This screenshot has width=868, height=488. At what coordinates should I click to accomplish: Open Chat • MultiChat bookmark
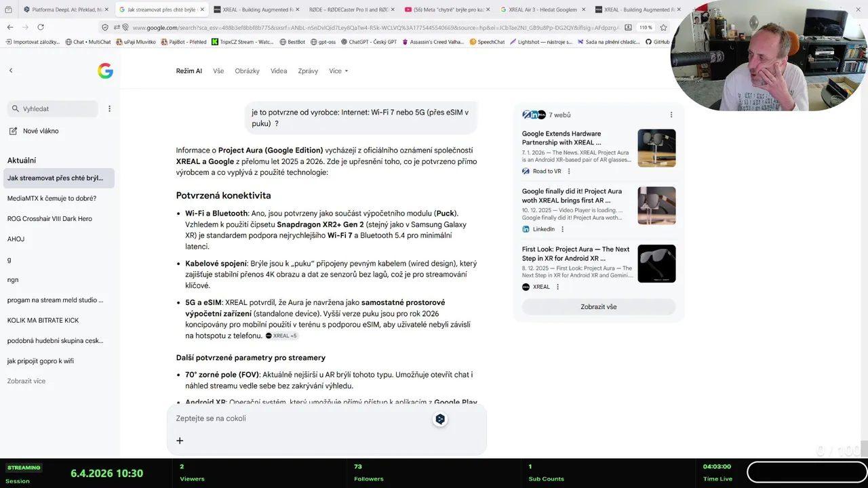pyautogui.click(x=88, y=42)
